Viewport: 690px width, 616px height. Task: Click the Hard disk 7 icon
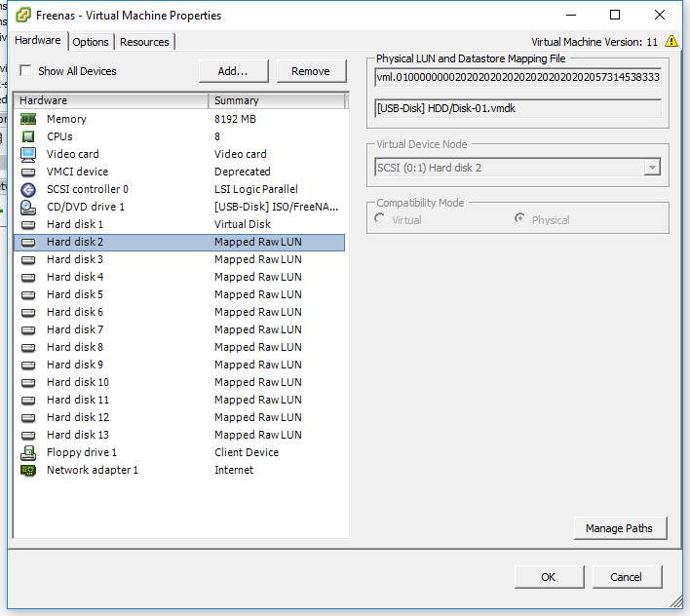point(28,330)
